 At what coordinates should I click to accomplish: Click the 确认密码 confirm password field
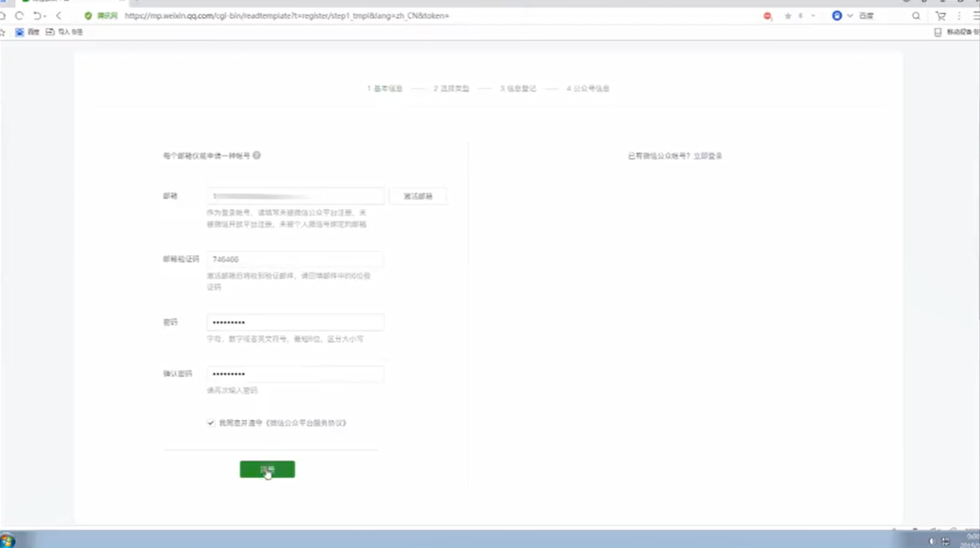tap(295, 374)
